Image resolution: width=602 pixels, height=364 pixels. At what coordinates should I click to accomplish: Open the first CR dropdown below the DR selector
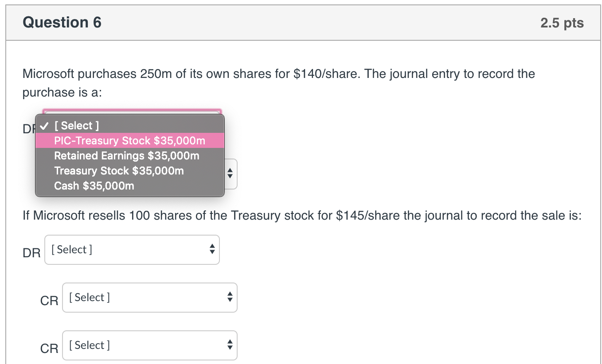click(149, 297)
